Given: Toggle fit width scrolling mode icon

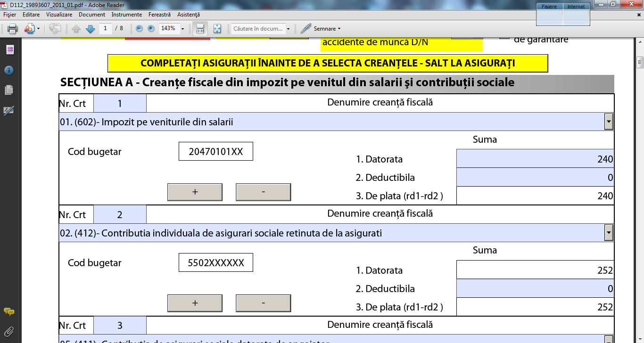Looking at the screenshot, I should click(x=200, y=29).
